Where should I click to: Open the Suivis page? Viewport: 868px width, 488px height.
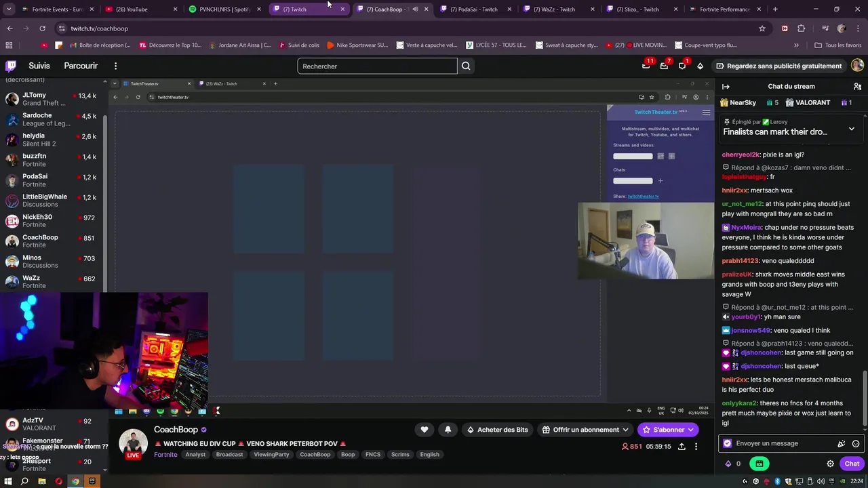pos(39,66)
